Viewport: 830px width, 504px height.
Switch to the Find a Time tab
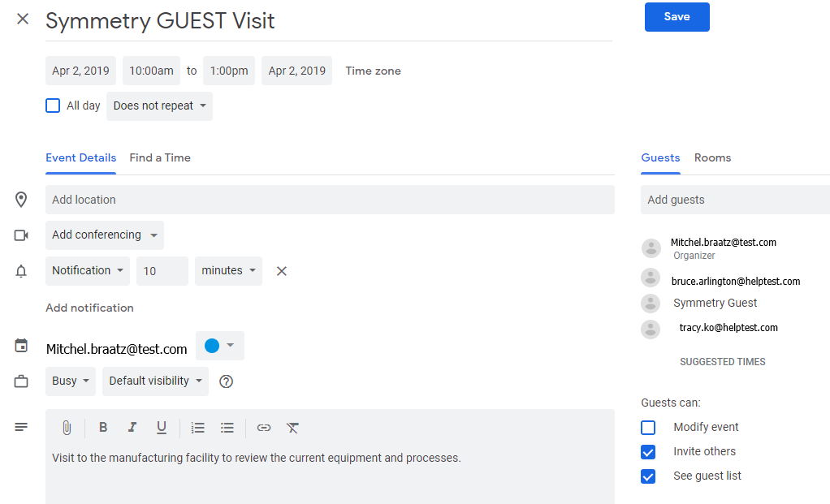(x=160, y=157)
